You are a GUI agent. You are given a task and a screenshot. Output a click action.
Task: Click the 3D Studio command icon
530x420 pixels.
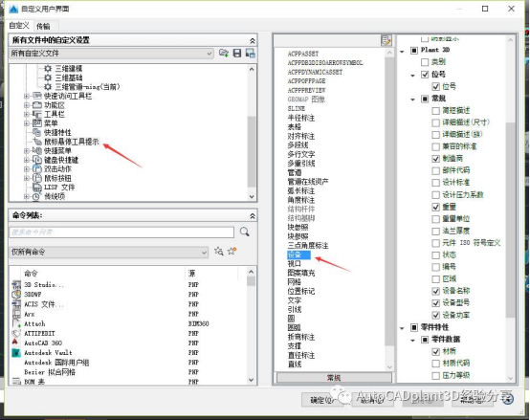pyautogui.click(x=16, y=284)
